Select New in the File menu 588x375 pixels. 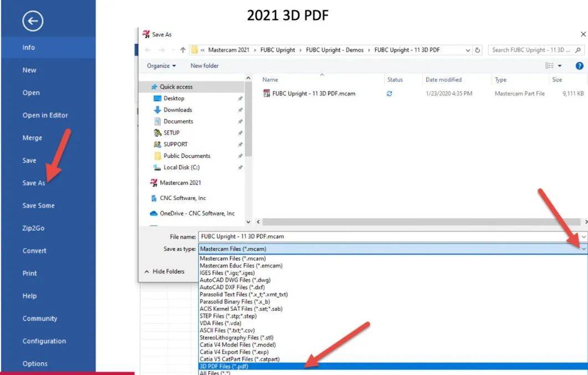(x=29, y=70)
